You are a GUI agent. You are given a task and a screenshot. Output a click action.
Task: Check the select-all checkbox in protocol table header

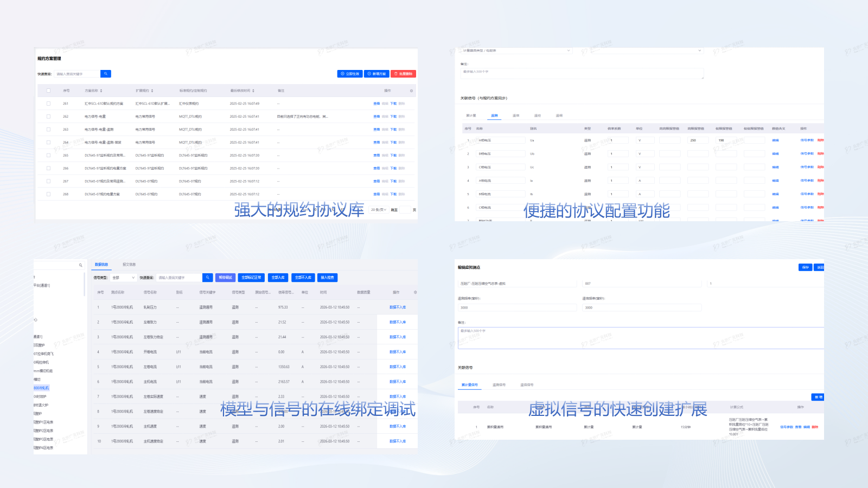48,91
